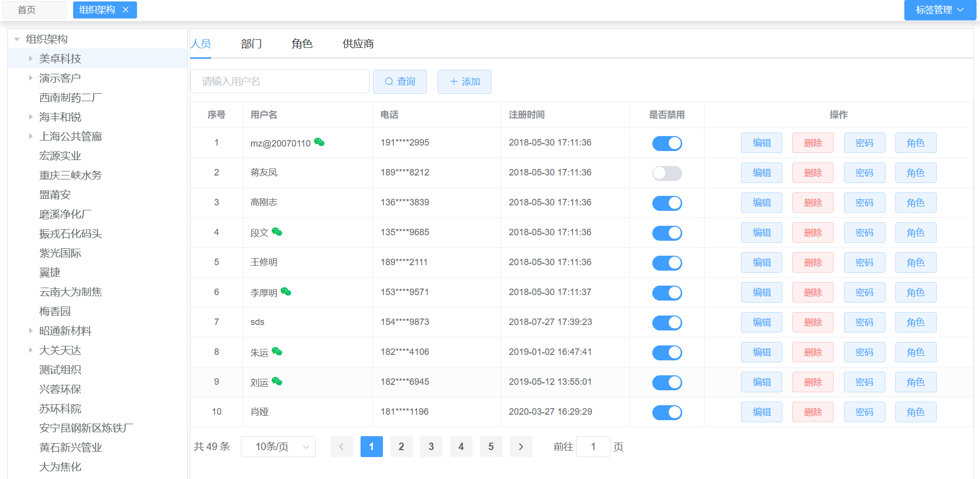Select 重庆三峡水务 in organization tree

pyautogui.click(x=70, y=175)
